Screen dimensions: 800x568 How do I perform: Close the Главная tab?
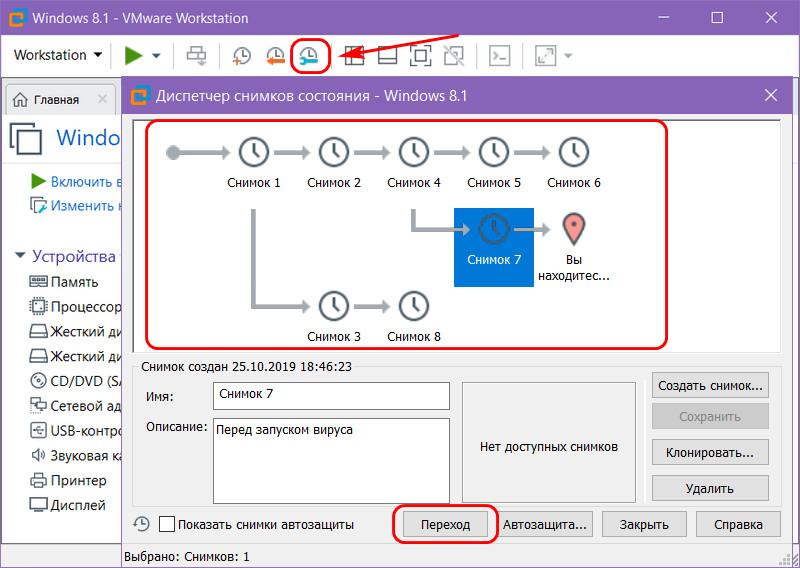point(103,99)
